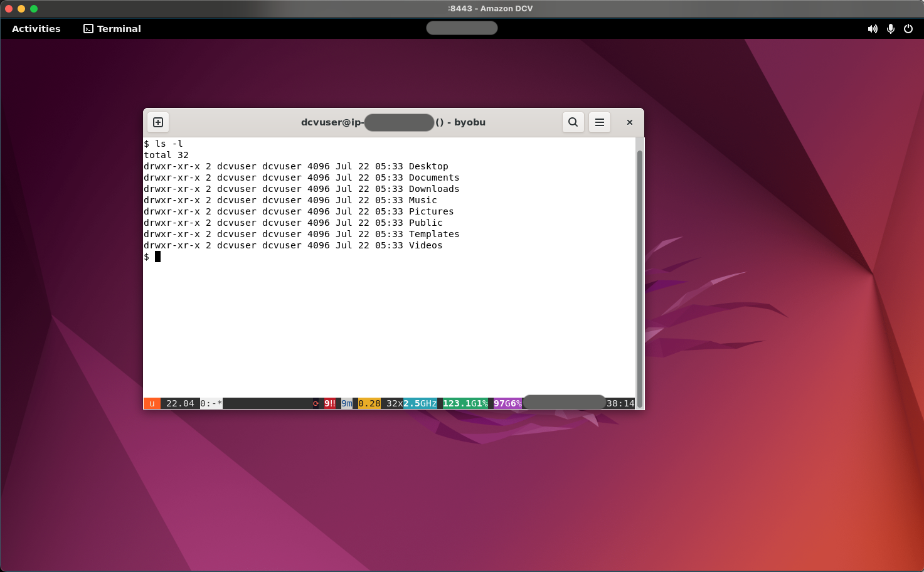Click the '0.28' load average indicator
Screen dimensions: 924x572
[369, 403]
